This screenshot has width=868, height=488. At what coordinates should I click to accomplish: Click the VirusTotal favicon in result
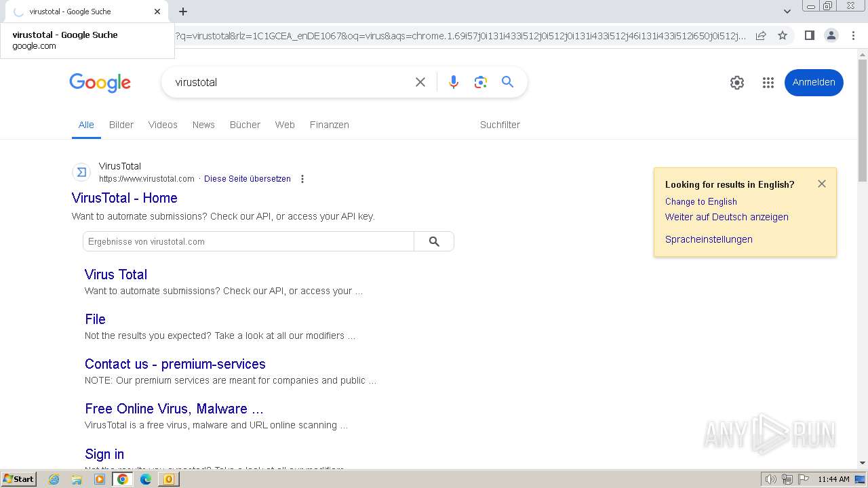[81, 172]
